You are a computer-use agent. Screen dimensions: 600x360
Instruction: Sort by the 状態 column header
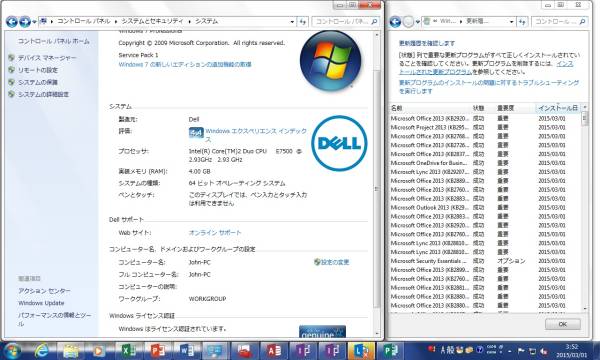click(483, 108)
